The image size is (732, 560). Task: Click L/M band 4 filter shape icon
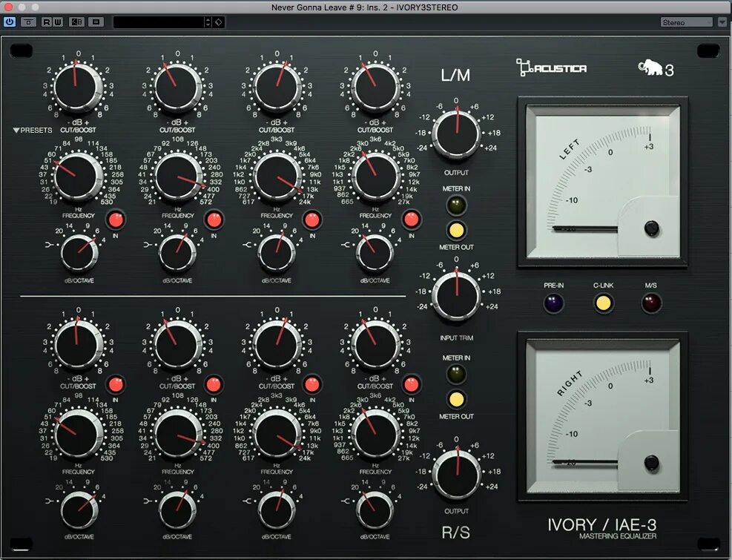[346, 244]
